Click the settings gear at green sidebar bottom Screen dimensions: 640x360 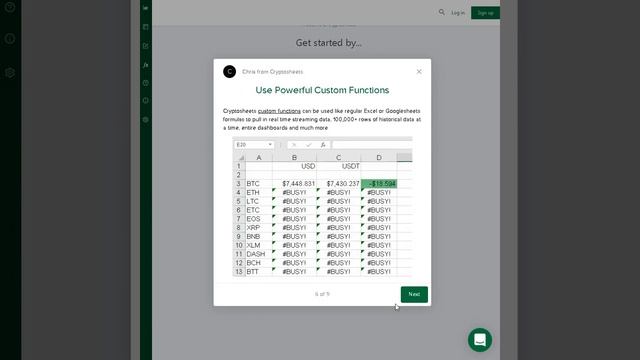[x=146, y=120]
